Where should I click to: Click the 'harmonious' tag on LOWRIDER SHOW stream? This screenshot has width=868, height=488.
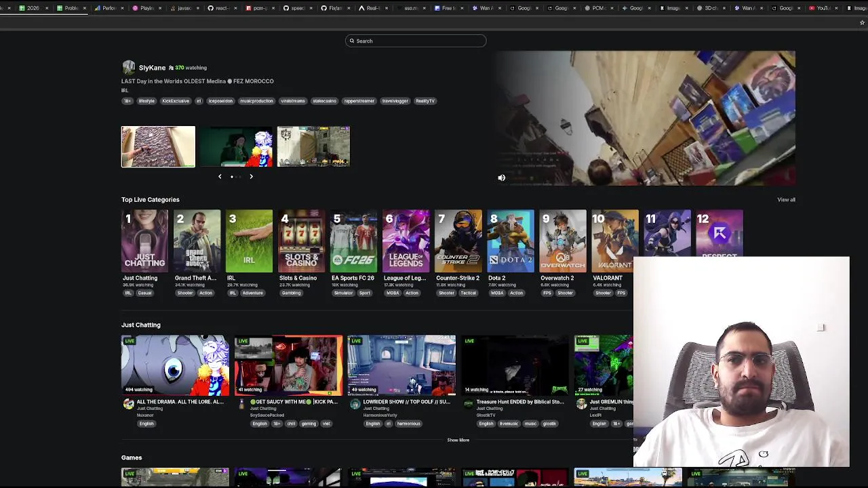(x=408, y=424)
